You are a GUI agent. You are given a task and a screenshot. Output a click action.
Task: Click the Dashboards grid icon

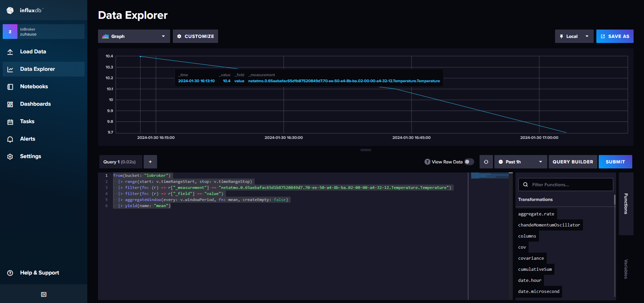pos(10,104)
